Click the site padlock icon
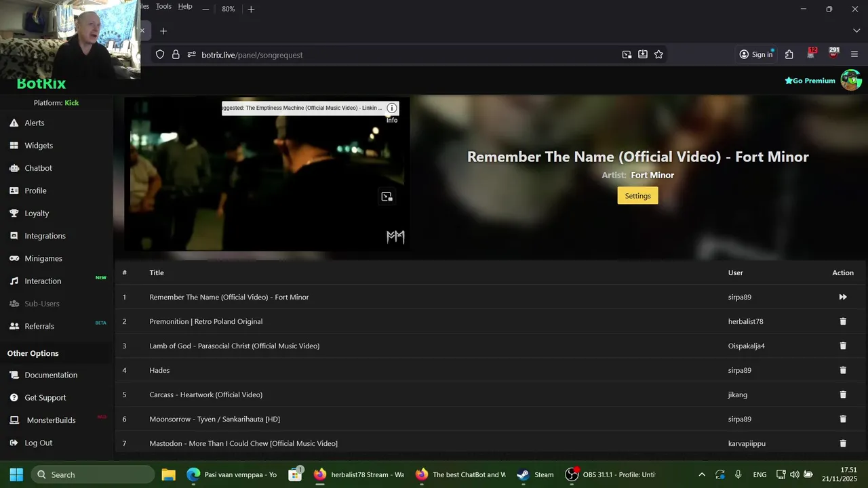868x488 pixels. [x=176, y=54]
